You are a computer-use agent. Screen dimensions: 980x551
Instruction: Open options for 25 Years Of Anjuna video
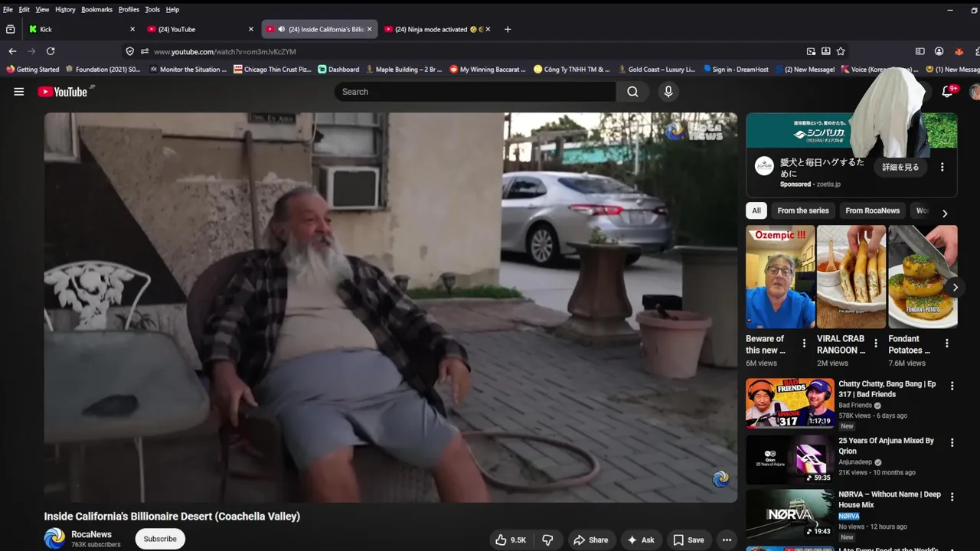click(x=952, y=443)
